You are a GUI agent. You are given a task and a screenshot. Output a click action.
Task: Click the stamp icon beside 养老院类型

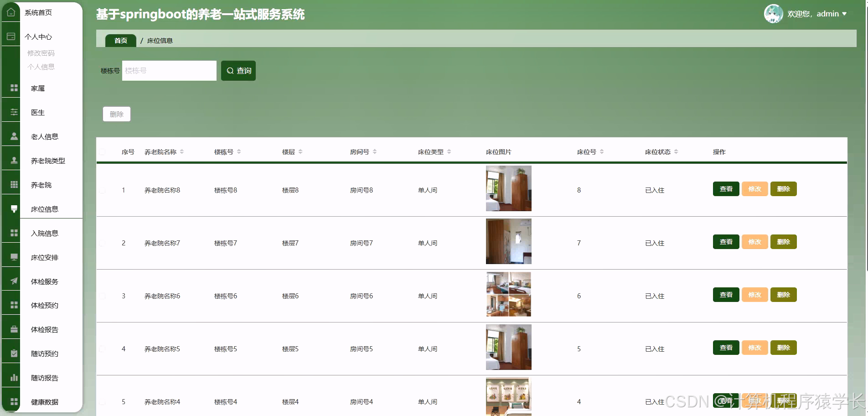pyautogui.click(x=14, y=161)
